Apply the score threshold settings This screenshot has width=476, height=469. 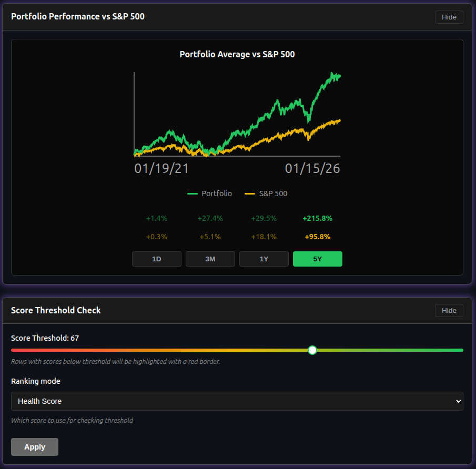coord(34,446)
